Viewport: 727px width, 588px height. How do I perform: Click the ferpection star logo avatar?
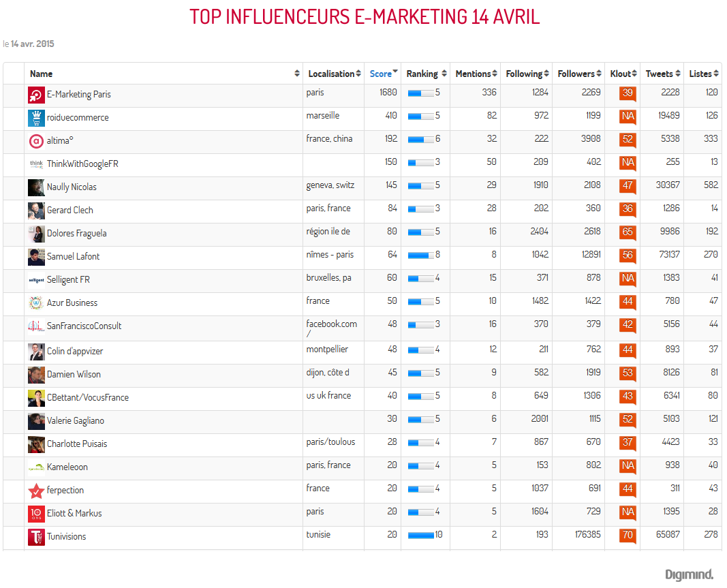(36, 491)
